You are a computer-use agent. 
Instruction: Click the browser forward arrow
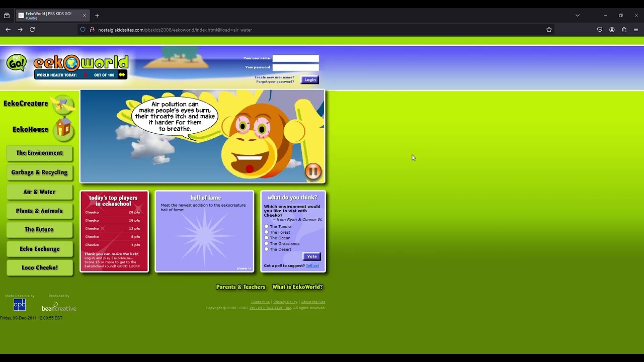[20, 30]
